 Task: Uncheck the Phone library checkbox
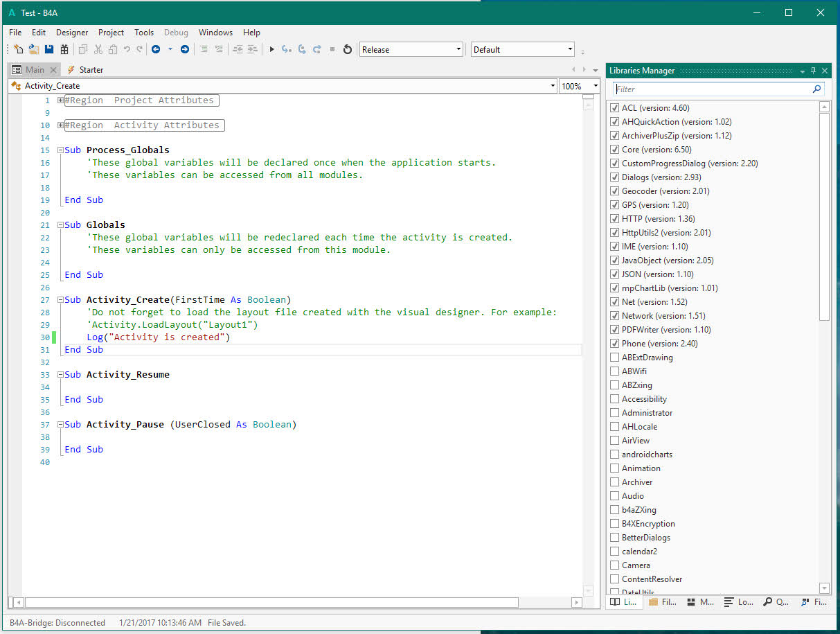pos(614,344)
